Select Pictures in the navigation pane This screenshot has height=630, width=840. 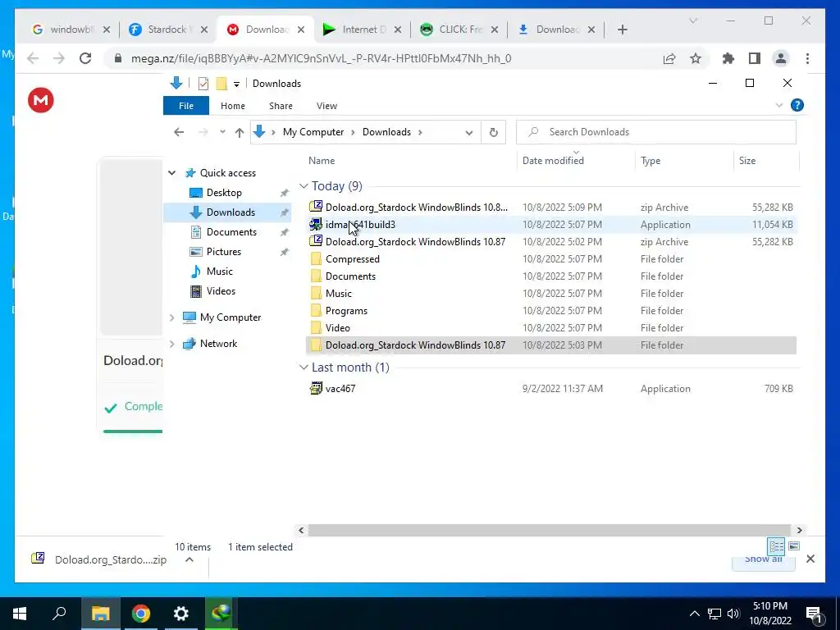click(223, 252)
